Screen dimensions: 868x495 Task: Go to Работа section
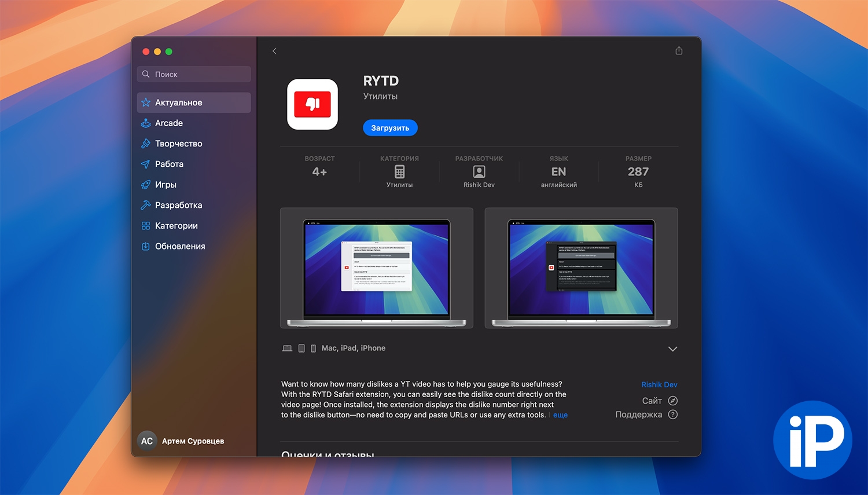[x=194, y=164]
